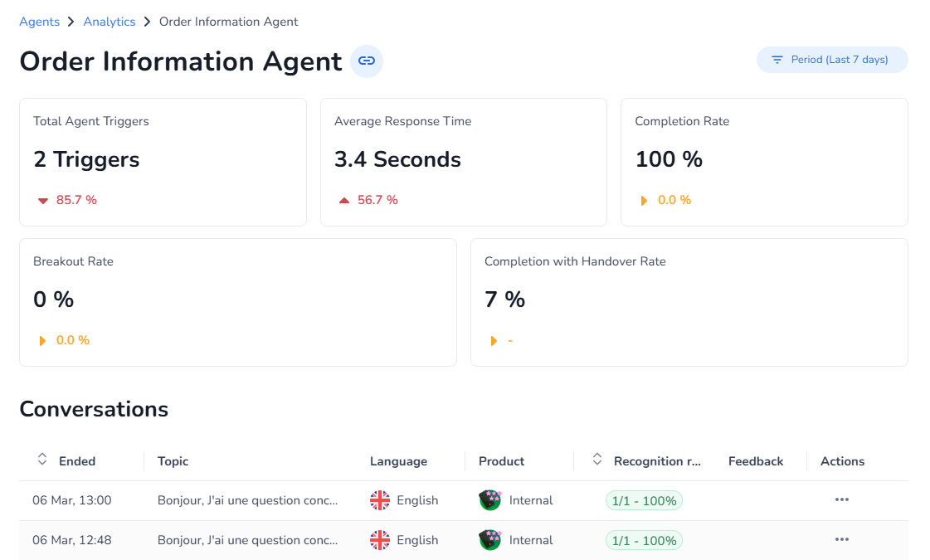This screenshot has width=930, height=560.
Task: Open first conversation topic starting with Bonjour
Action: [248, 500]
